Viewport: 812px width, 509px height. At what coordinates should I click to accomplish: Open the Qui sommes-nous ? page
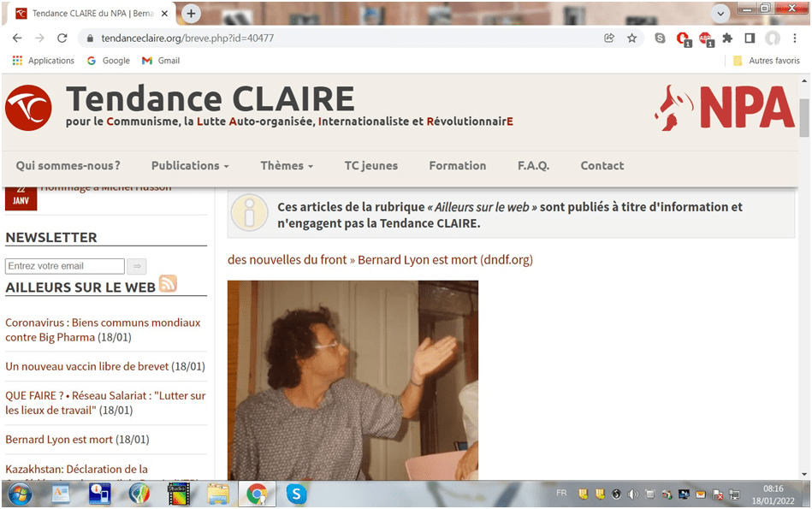coord(68,166)
